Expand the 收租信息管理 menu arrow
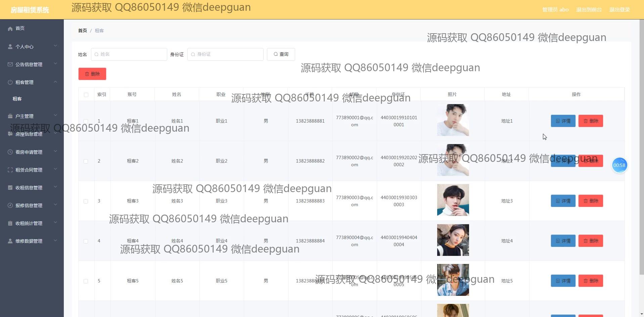The image size is (644, 317). click(x=55, y=187)
